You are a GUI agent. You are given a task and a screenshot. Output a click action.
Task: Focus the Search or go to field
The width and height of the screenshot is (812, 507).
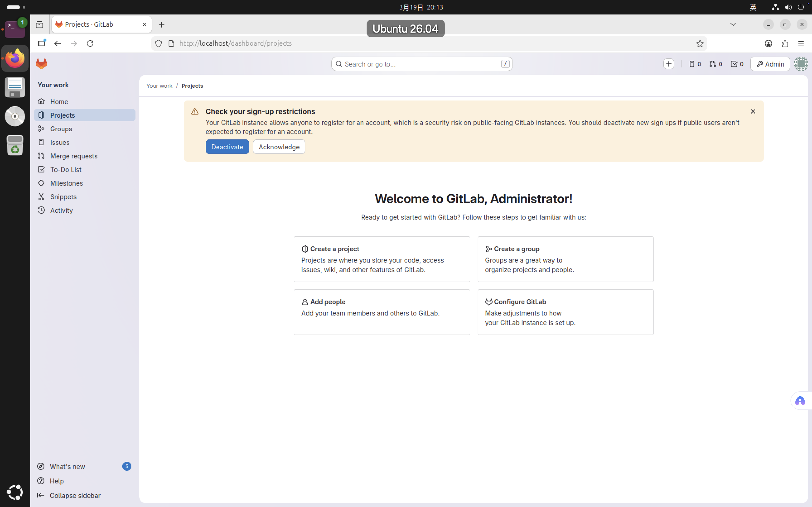(x=421, y=64)
